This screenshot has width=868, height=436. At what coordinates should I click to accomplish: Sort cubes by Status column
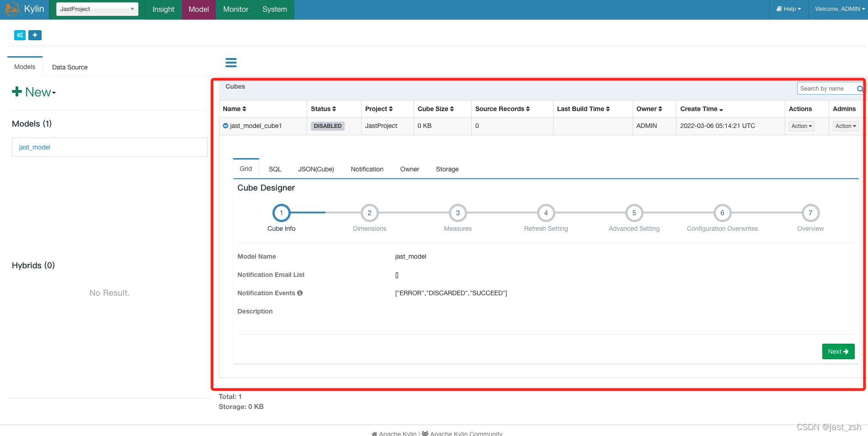coord(323,109)
